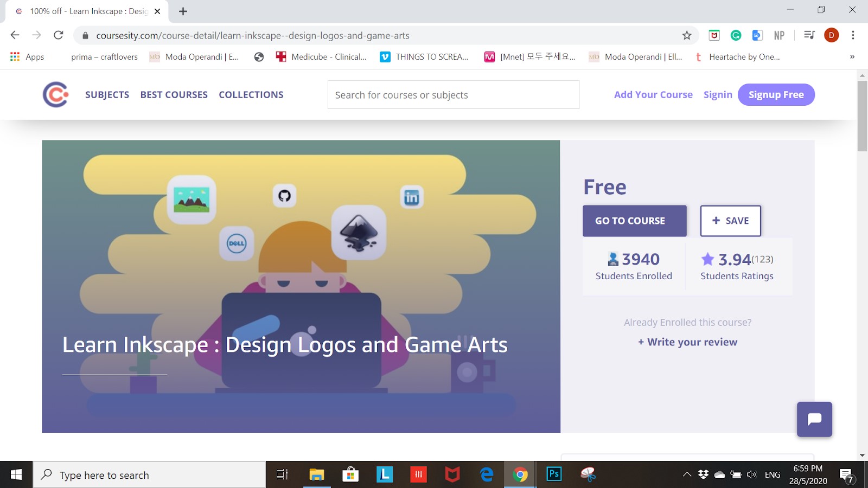Open the SUBJECTS navigation menu
The image size is (868, 488).
click(x=107, y=95)
